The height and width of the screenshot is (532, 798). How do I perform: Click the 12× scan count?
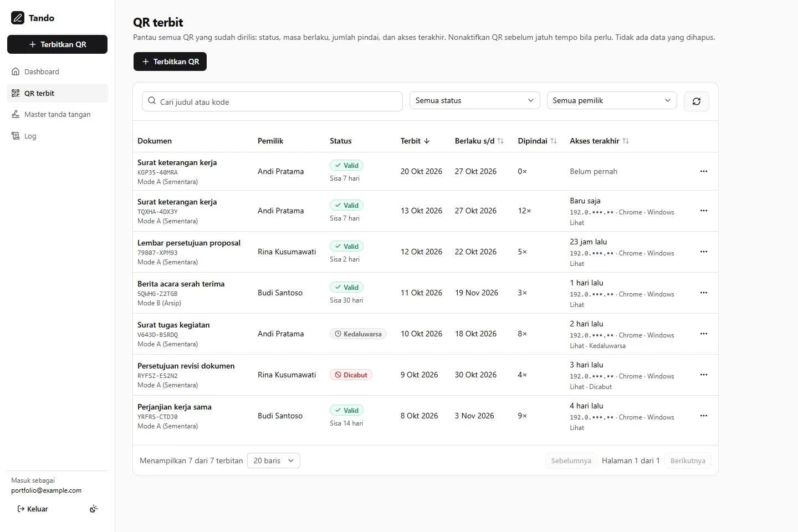click(x=524, y=211)
